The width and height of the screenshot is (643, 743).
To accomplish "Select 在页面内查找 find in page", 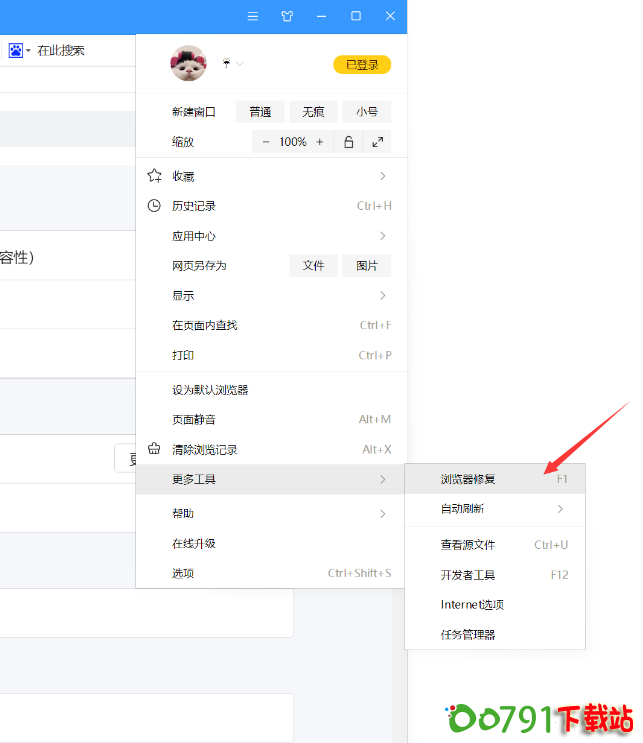I will pos(272,326).
